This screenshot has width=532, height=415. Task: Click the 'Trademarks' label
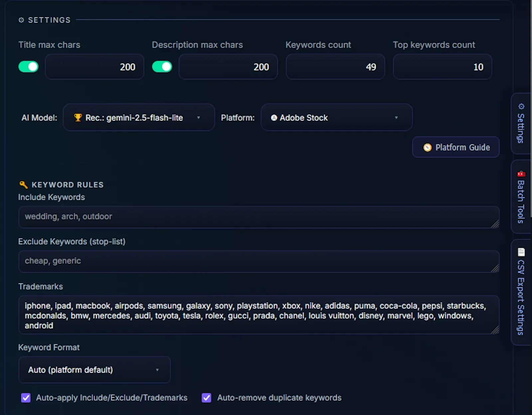tap(41, 286)
